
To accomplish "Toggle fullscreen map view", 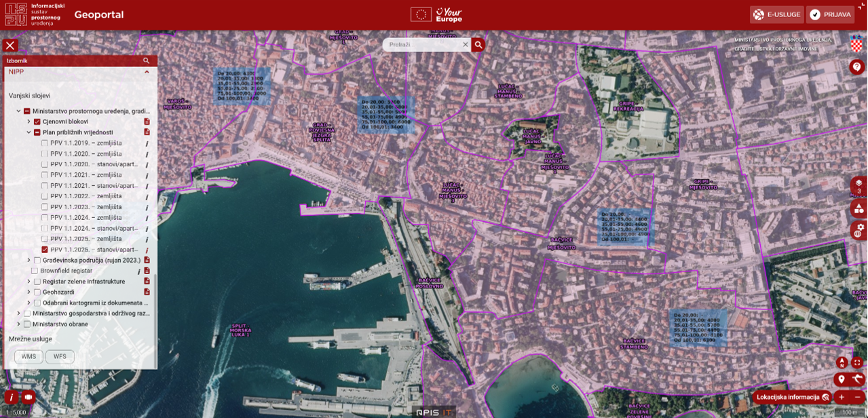I will tap(857, 363).
